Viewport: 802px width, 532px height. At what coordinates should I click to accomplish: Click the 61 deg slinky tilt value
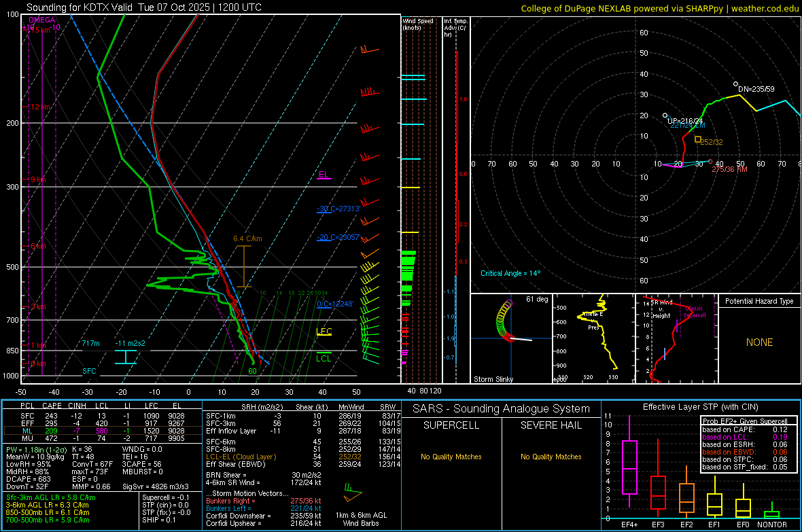click(x=537, y=299)
